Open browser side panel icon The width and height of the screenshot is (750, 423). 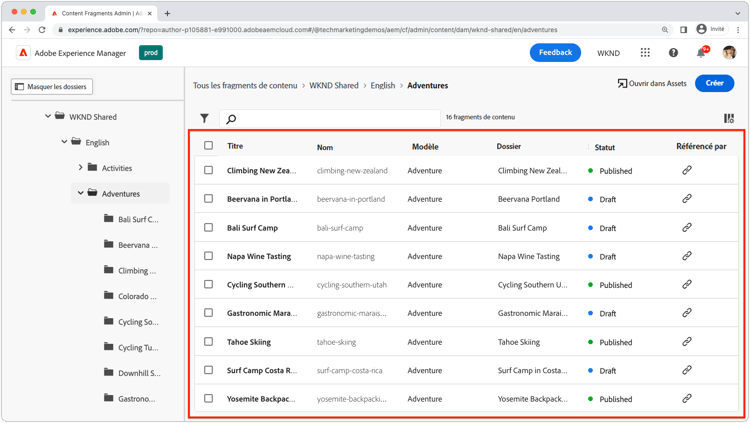click(684, 30)
